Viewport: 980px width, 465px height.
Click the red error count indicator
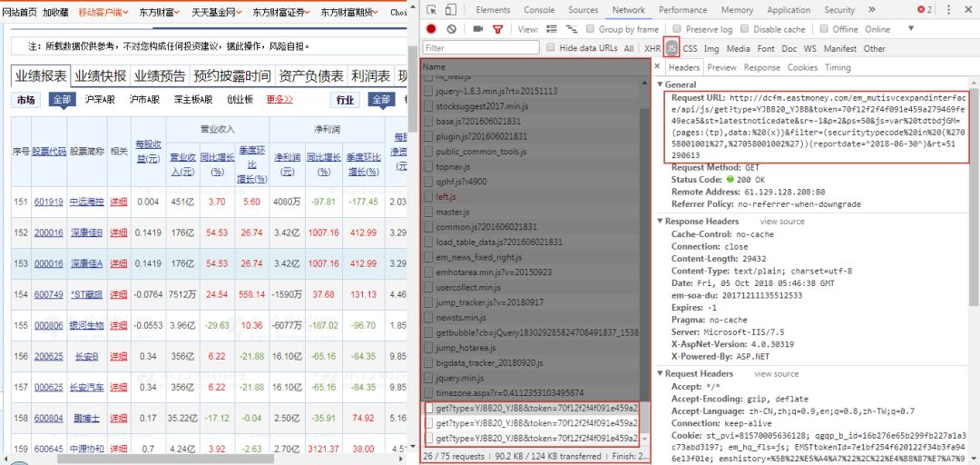(925, 10)
